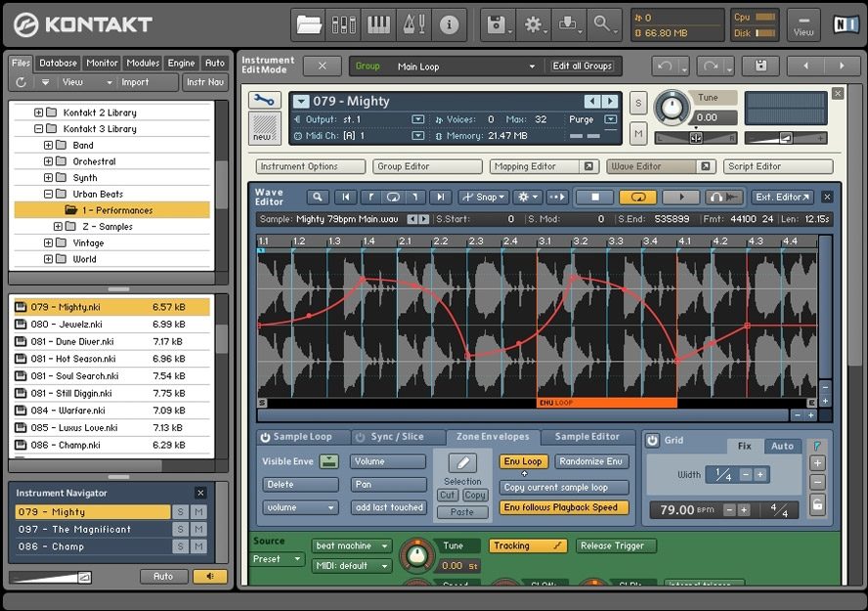Image resolution: width=868 pixels, height=611 pixels.
Task: Open the purge download-arrow menu
Action: point(569,24)
